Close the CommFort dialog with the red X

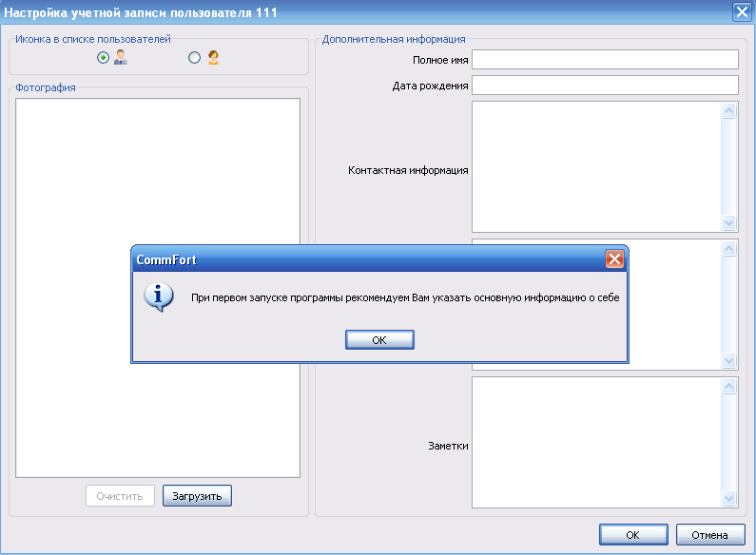(x=614, y=259)
